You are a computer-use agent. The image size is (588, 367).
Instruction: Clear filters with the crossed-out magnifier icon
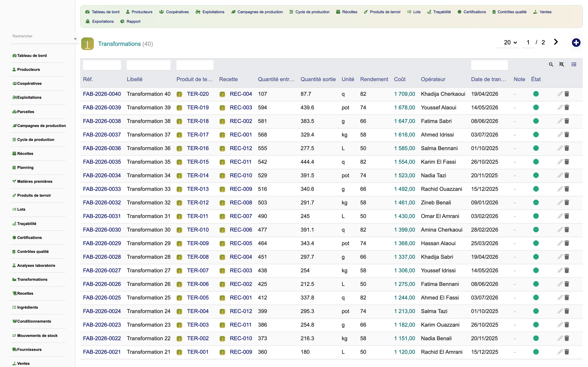[561, 64]
